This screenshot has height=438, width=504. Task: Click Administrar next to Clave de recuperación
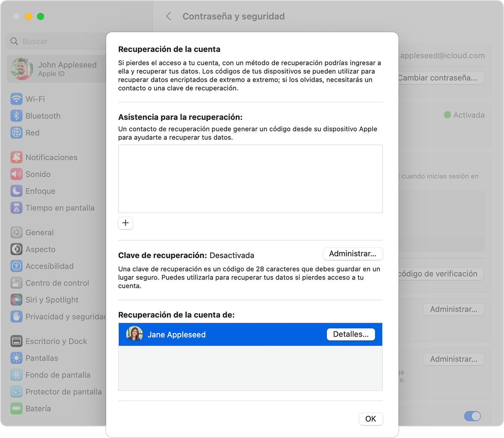coord(352,254)
